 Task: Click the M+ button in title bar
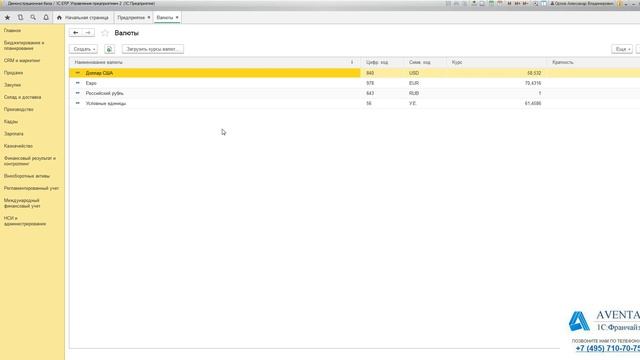click(517, 4)
